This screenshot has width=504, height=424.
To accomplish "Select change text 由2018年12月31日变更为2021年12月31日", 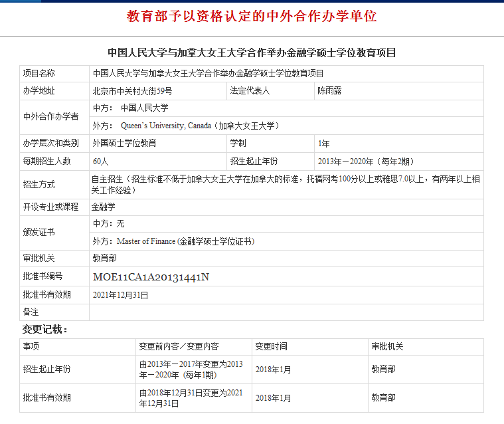I will coord(191,398).
